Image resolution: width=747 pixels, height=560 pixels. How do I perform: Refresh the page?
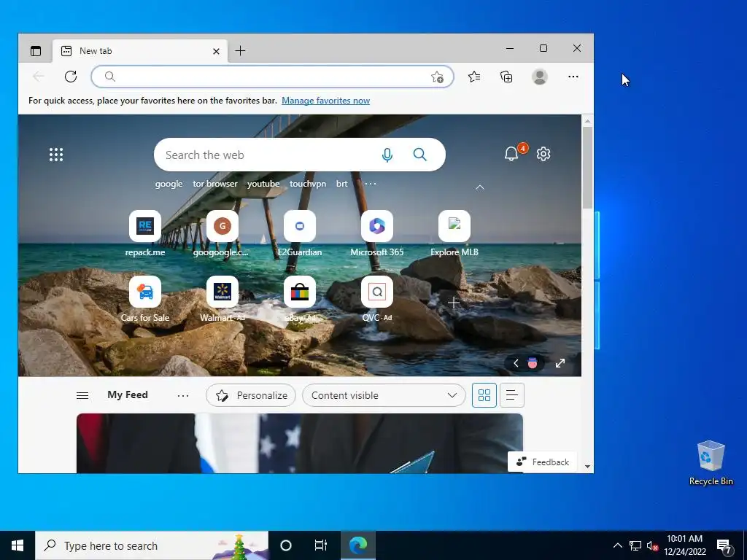[71, 77]
